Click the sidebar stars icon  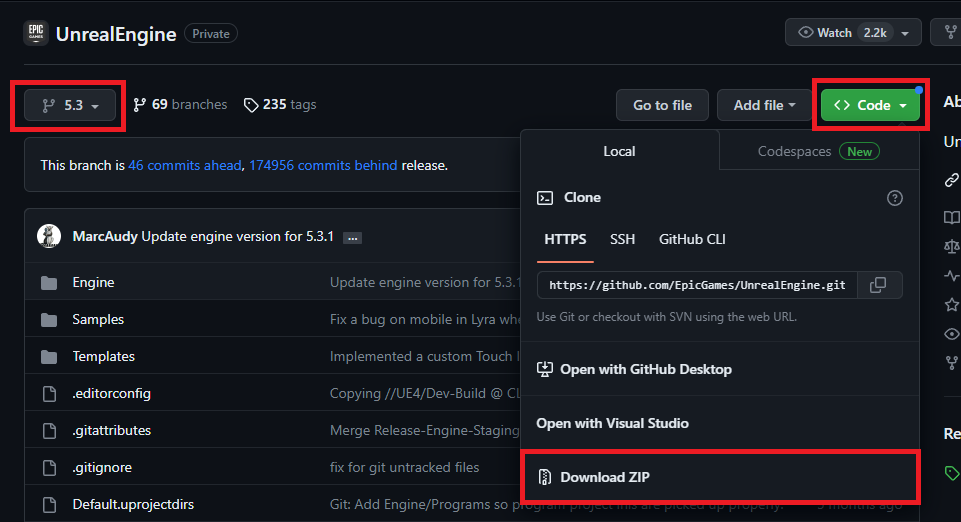pyautogui.click(x=951, y=304)
